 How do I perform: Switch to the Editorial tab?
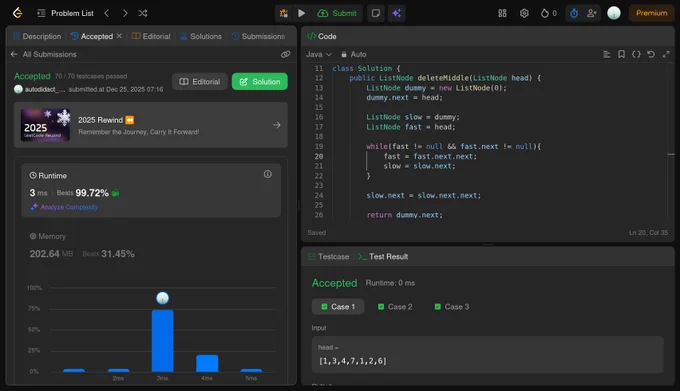[151, 36]
